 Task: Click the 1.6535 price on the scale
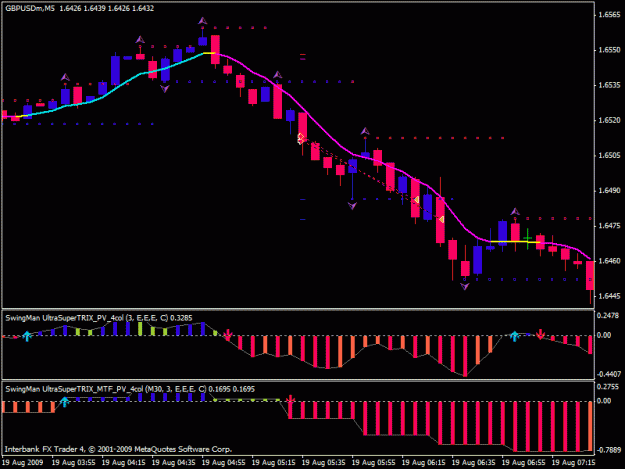pos(609,85)
